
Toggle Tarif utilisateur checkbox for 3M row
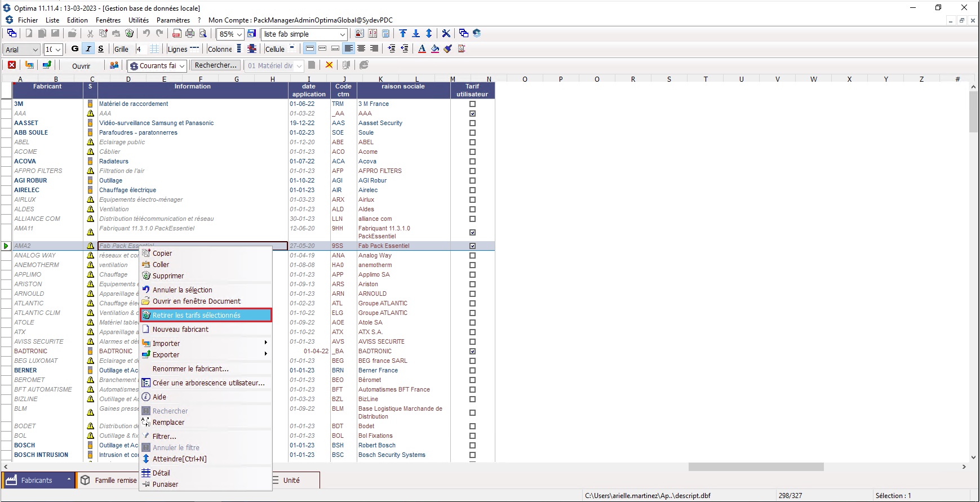coord(473,104)
